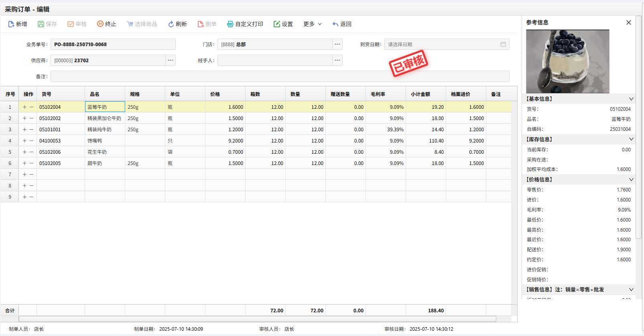Click the 档案进价 column header
The image size is (644, 336).
(466, 94)
